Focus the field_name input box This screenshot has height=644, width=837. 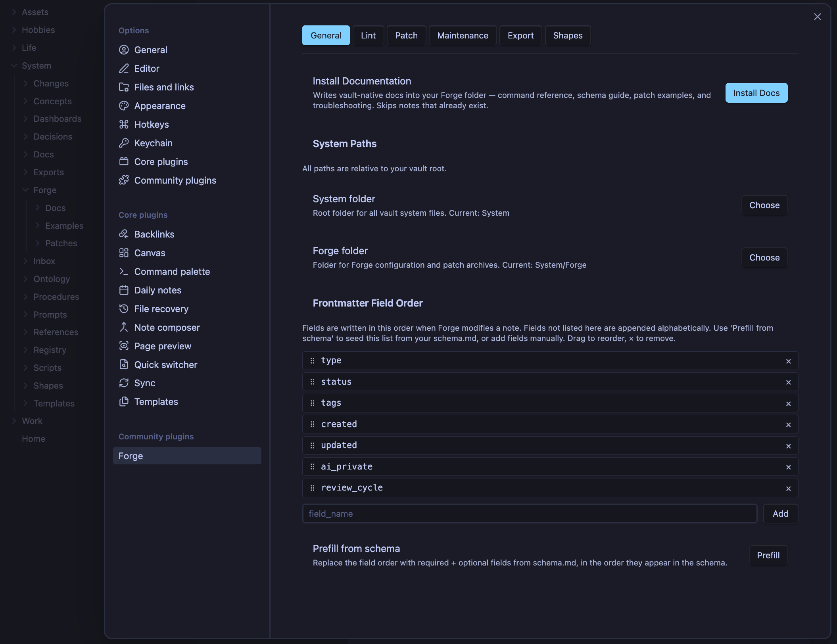click(x=530, y=514)
